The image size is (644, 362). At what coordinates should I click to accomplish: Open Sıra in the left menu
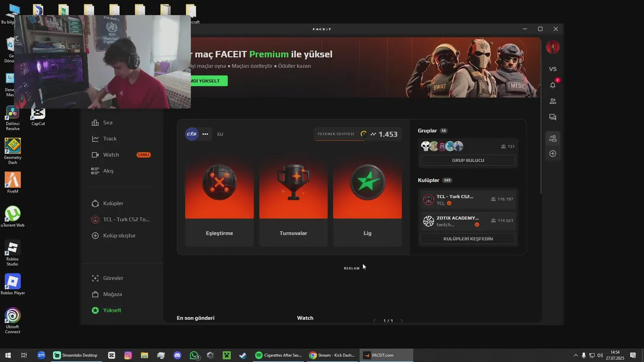pyautogui.click(x=108, y=123)
